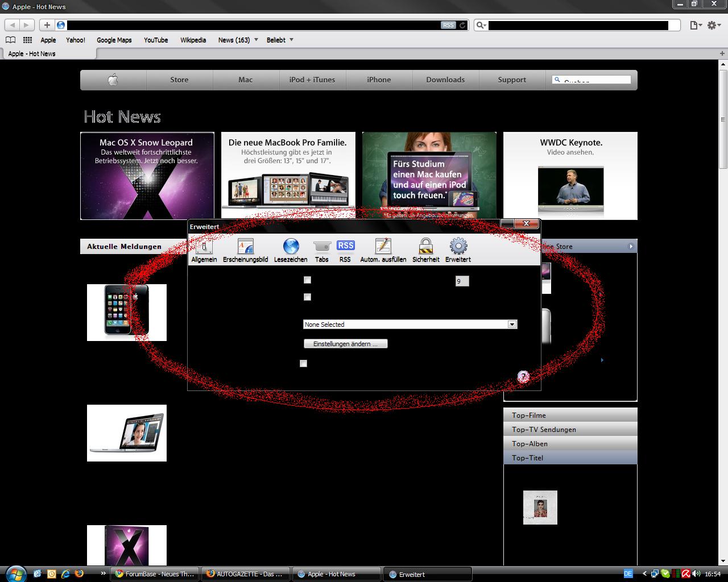Open the Erscheinungsbild preferences pane
Image resolution: width=728 pixels, height=582 pixels.
pyautogui.click(x=245, y=250)
